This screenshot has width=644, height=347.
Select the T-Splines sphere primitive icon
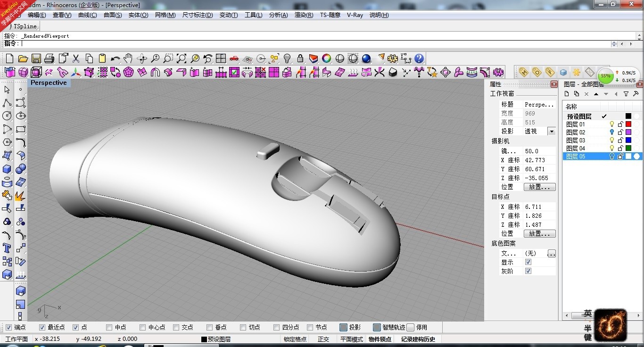click(x=23, y=72)
